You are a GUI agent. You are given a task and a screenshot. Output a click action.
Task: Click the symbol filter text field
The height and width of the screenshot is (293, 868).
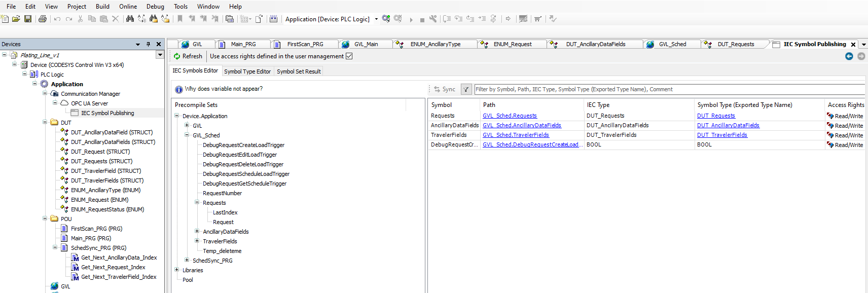coord(668,89)
